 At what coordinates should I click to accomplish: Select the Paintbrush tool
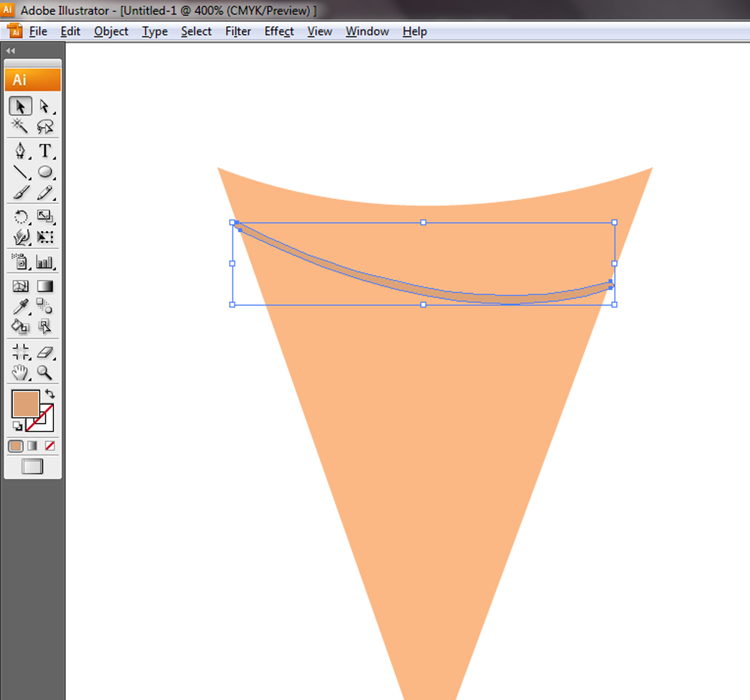tap(20, 193)
